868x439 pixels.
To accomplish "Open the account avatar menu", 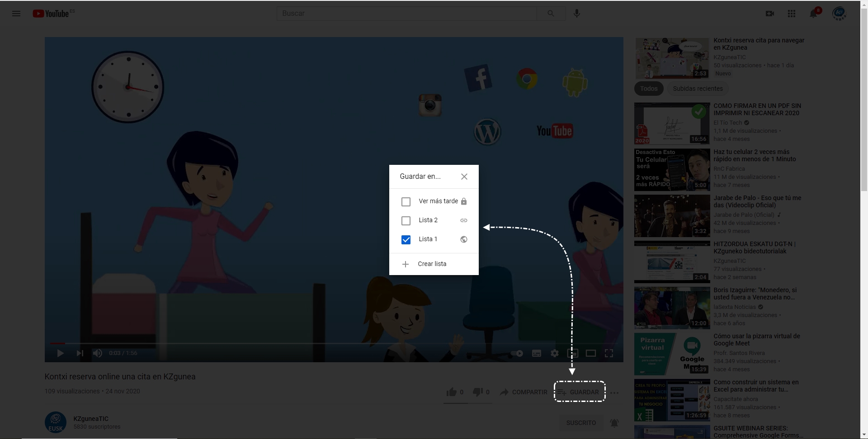I will point(839,14).
